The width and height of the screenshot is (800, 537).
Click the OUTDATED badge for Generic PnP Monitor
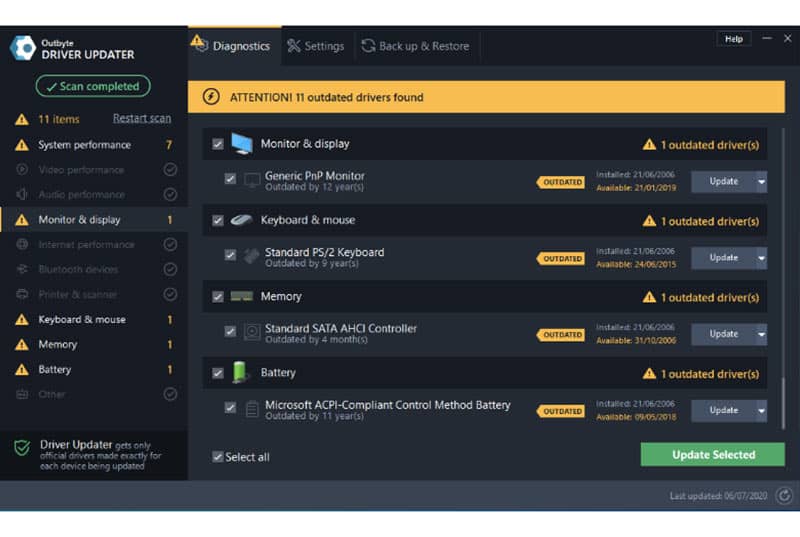coord(561,182)
